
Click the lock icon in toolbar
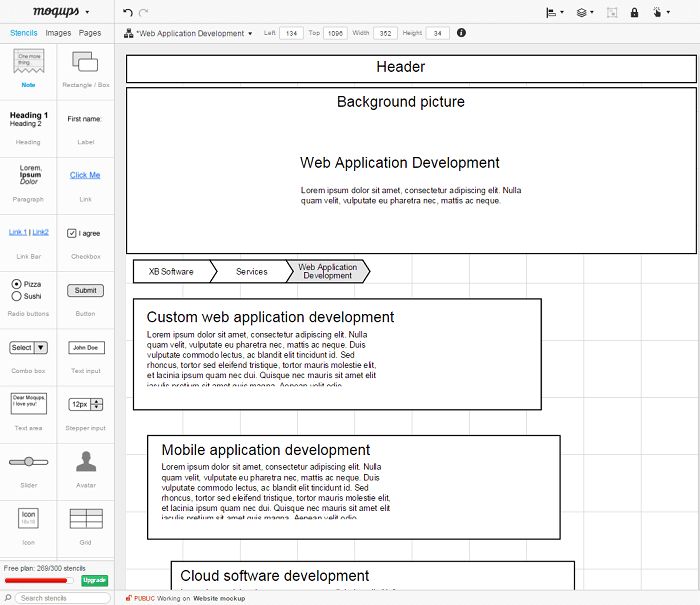coord(634,13)
